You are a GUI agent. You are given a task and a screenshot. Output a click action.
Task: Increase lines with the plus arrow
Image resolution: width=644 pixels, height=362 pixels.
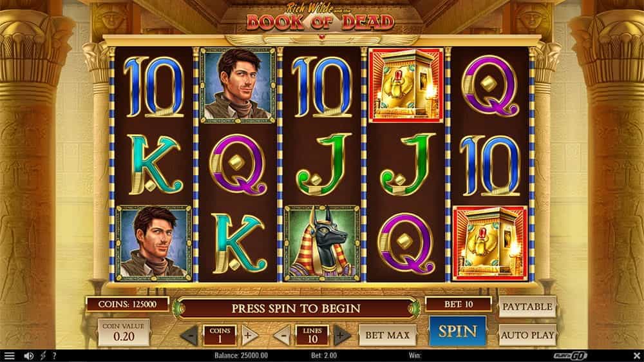pyautogui.click(x=342, y=336)
